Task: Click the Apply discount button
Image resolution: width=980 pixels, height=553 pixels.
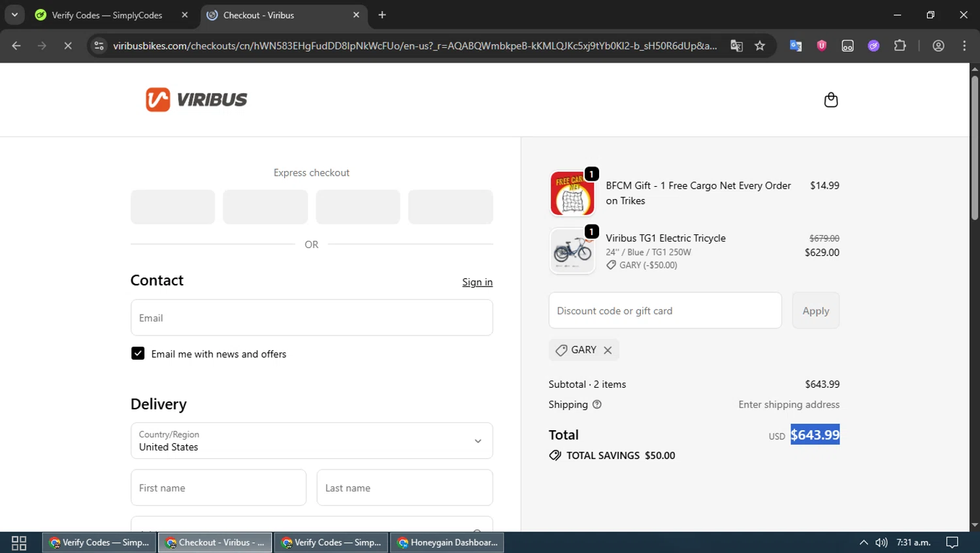Action: pyautogui.click(x=815, y=311)
